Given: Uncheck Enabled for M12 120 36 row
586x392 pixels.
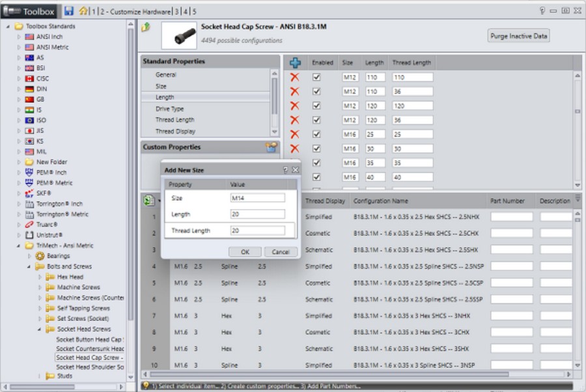Looking at the screenshot, I should tap(316, 120).
